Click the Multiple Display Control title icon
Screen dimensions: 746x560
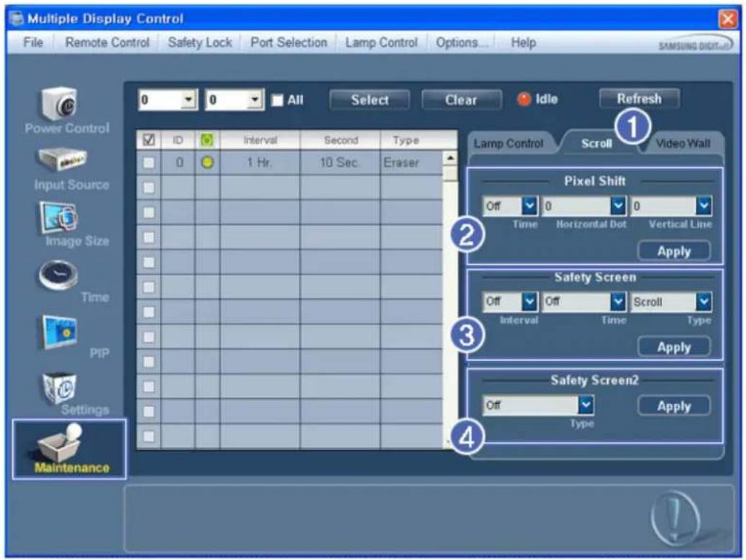coord(16,19)
